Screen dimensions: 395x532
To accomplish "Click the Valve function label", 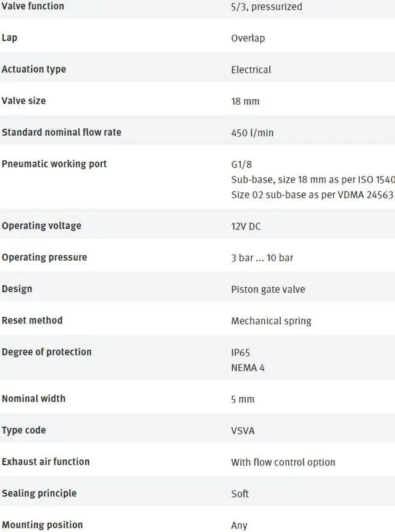I will pos(33,6).
